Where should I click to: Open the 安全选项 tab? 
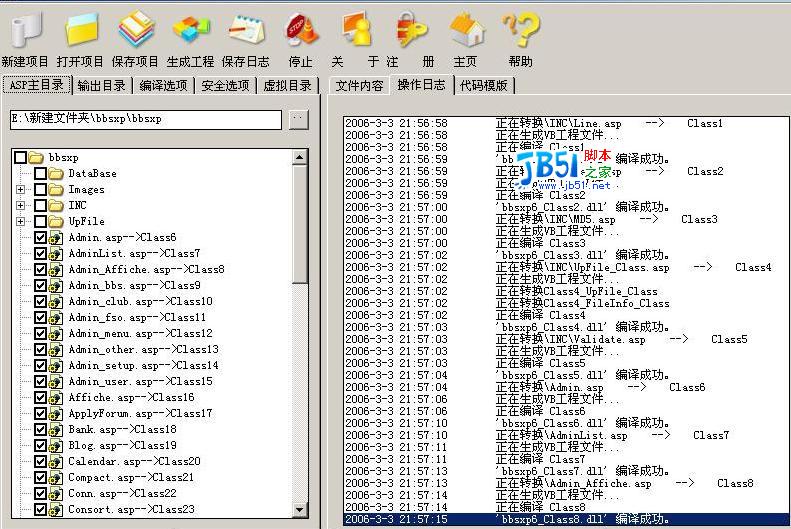225,85
